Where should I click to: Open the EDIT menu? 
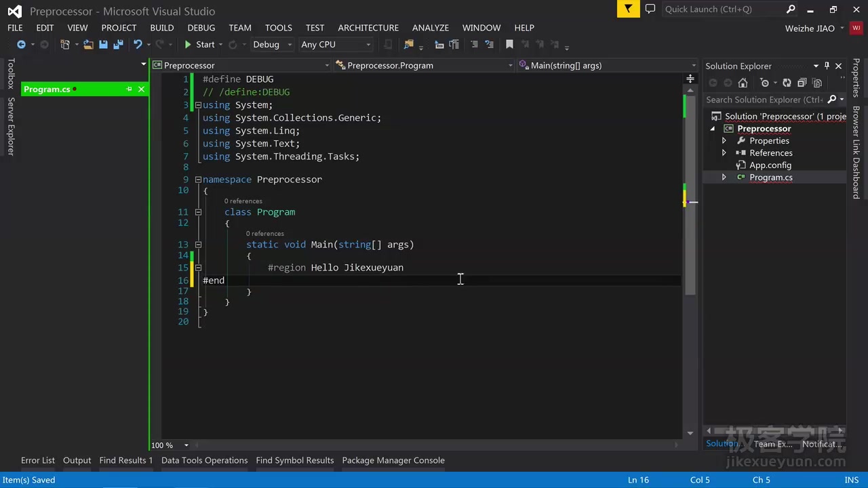[x=45, y=28]
